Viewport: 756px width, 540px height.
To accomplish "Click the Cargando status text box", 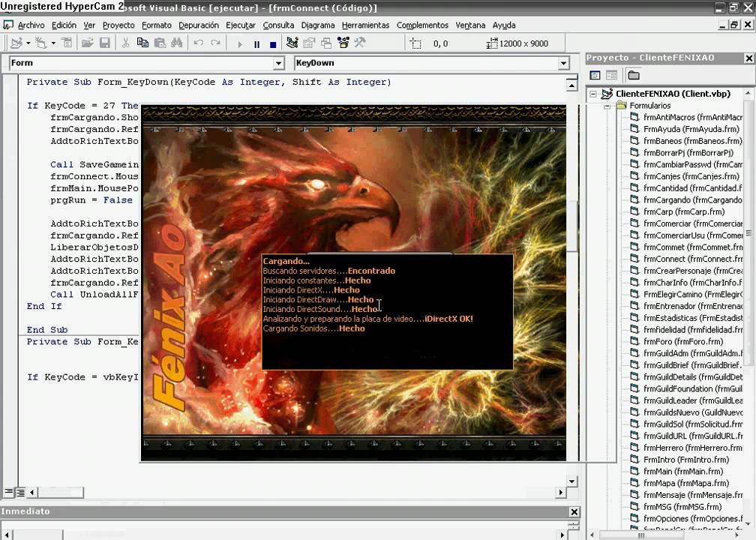I will [x=387, y=312].
